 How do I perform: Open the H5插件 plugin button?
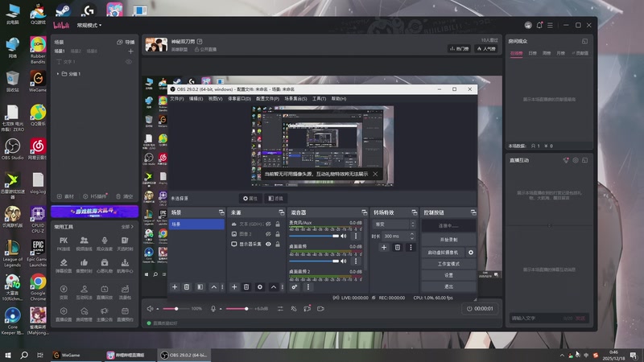[95, 196]
